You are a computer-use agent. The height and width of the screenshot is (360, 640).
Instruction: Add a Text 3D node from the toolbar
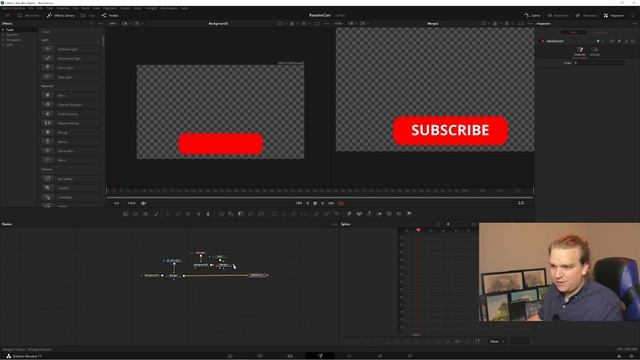[369, 213]
